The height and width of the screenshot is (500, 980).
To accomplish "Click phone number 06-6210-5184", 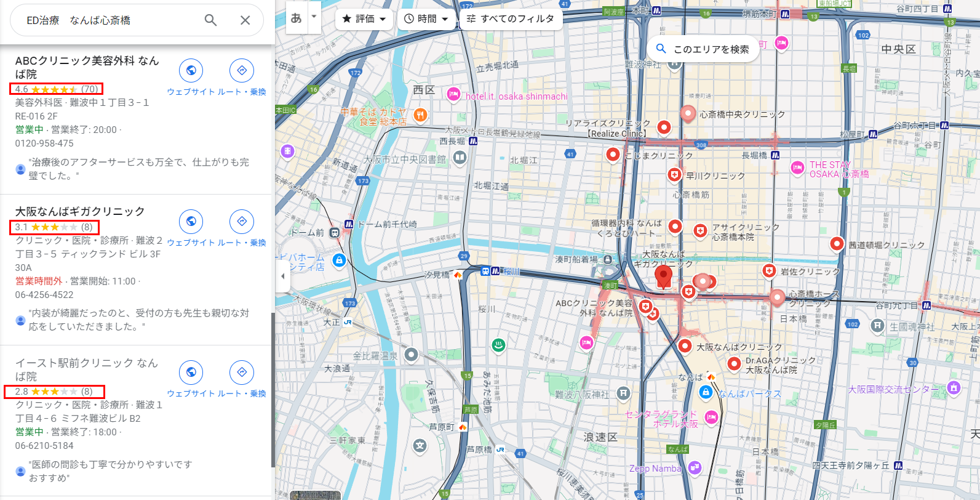I will click(44, 446).
